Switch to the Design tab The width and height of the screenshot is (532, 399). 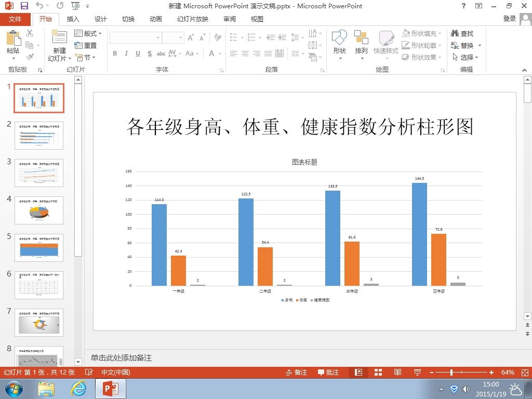[100, 19]
